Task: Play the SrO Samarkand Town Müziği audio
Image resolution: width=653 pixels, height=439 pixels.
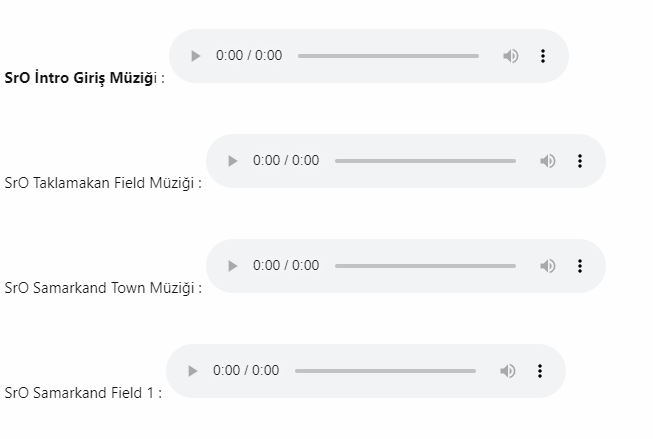Action: click(x=232, y=266)
